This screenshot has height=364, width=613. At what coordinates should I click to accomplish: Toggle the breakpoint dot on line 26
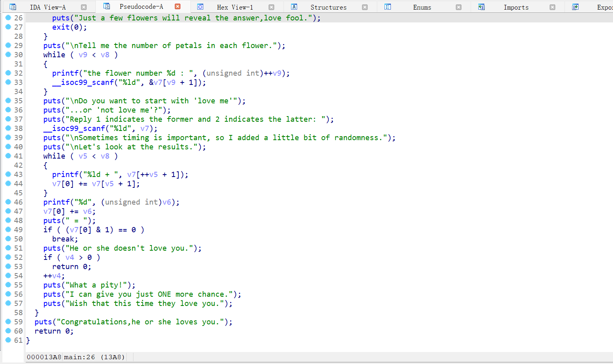pos(8,18)
